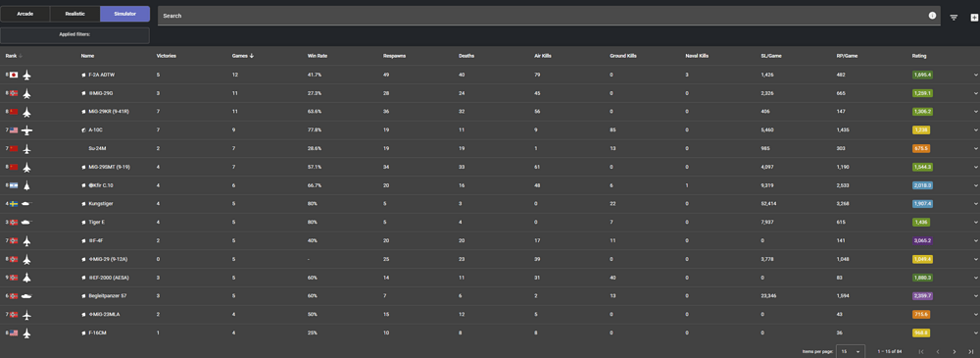Screen dimensions: 980x358
Task: Expand the F-16CM row chevron
Action: [x=976, y=332]
